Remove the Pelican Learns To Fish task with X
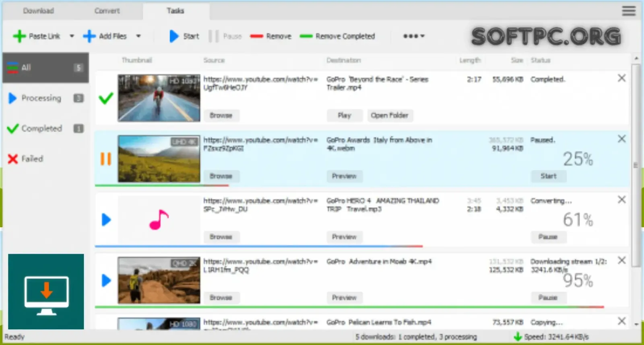Viewport: 644px width, 345px height. (621, 321)
